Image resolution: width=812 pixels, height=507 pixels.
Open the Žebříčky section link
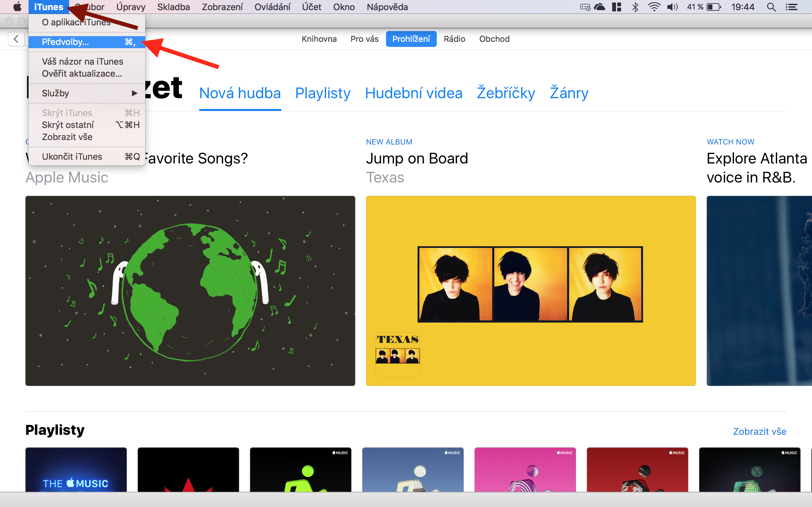tap(506, 93)
